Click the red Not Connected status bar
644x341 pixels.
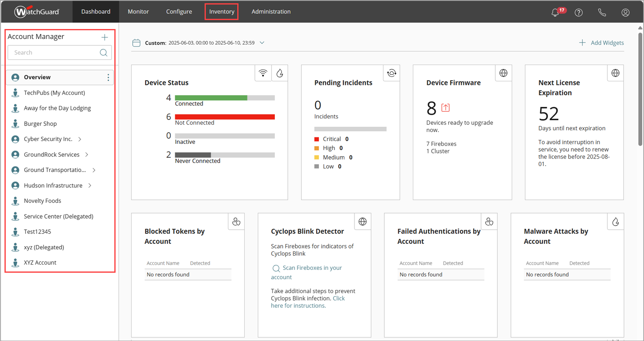(x=225, y=117)
